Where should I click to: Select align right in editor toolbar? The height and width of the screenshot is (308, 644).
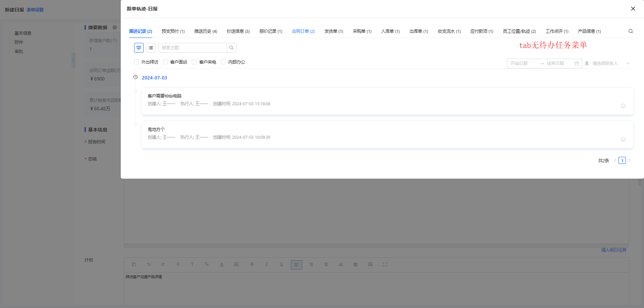(326, 264)
